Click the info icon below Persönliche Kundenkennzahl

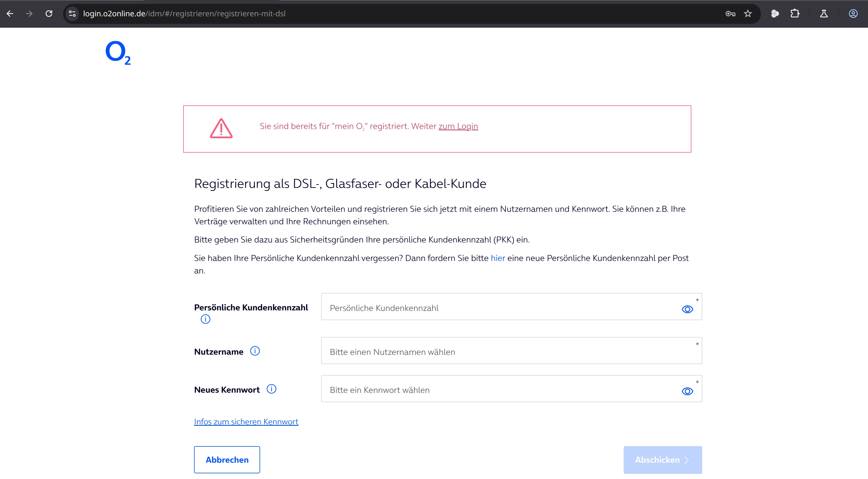click(x=205, y=319)
